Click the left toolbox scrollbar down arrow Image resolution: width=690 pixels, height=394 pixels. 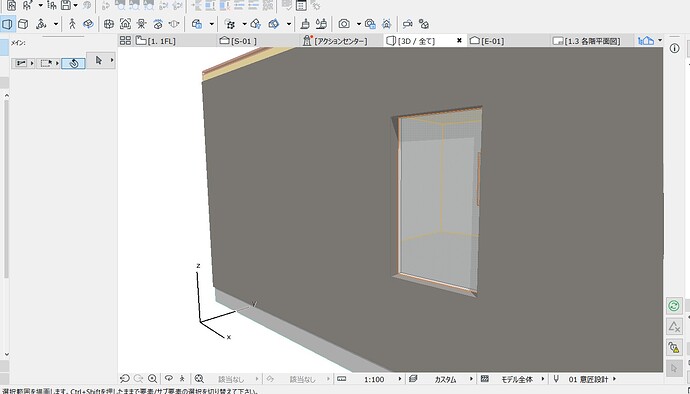[x=6, y=353]
